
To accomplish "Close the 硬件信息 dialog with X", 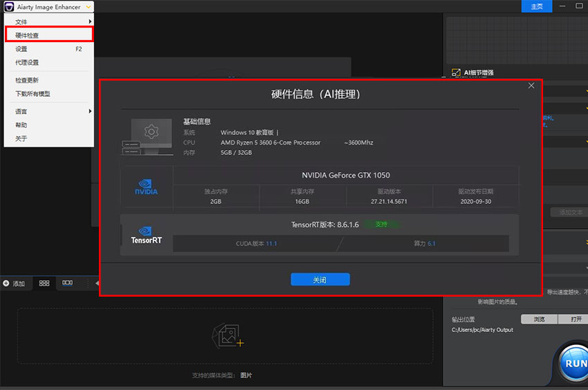I will click(531, 86).
